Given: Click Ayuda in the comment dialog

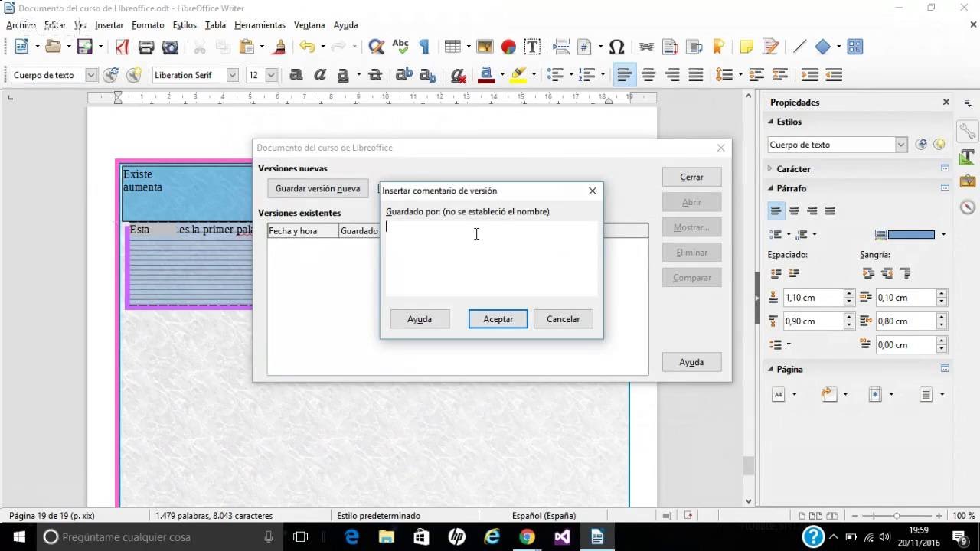Looking at the screenshot, I should (x=420, y=319).
